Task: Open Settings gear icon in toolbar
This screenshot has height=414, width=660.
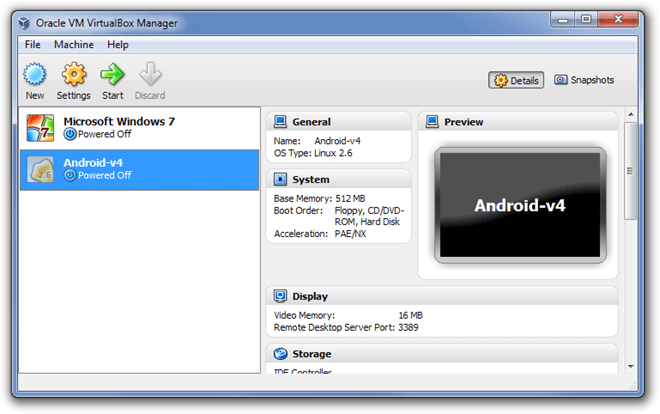Action: [74, 74]
